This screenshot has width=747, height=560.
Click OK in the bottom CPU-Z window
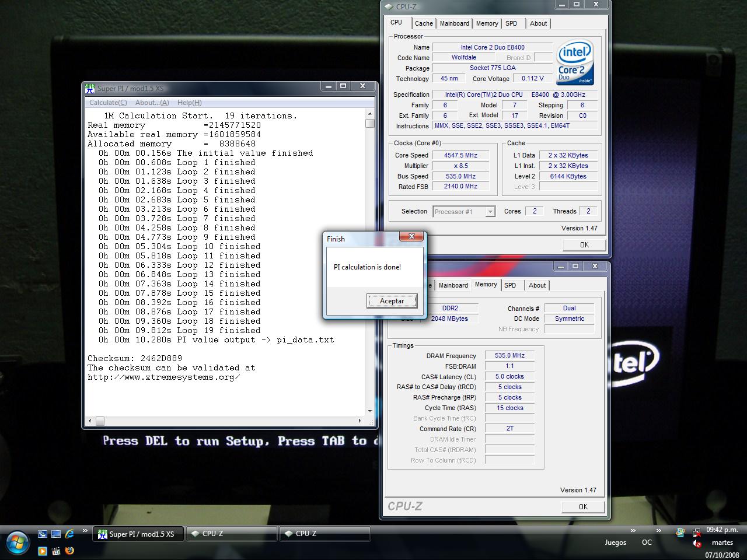[583, 506]
